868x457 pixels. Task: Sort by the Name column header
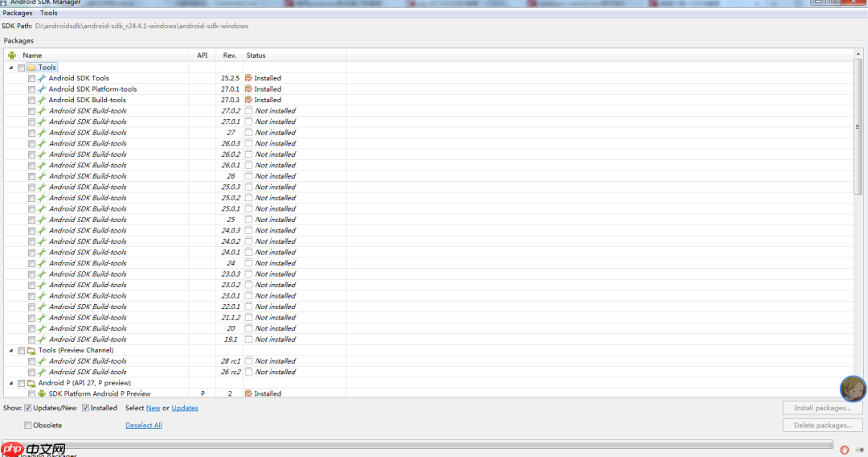pos(32,56)
